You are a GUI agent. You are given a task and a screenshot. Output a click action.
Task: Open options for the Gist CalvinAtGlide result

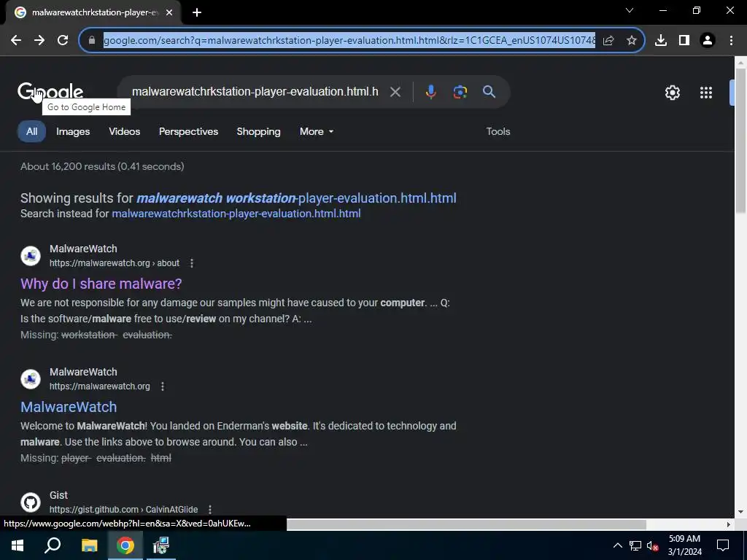(209, 510)
